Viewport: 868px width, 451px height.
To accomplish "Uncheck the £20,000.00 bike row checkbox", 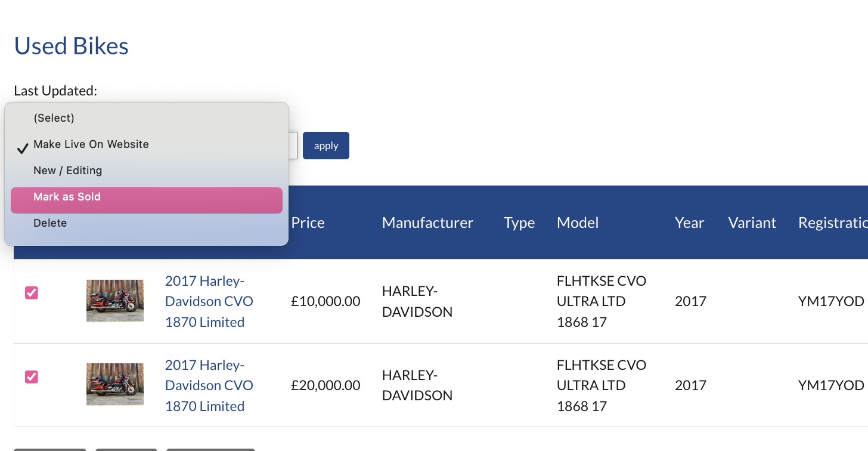I will pos(32,377).
